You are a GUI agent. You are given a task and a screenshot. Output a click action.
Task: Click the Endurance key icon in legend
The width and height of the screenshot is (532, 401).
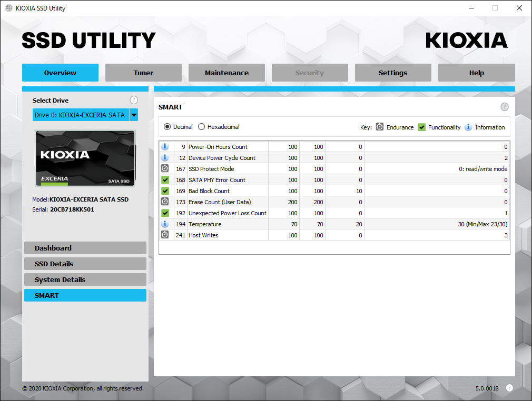380,127
